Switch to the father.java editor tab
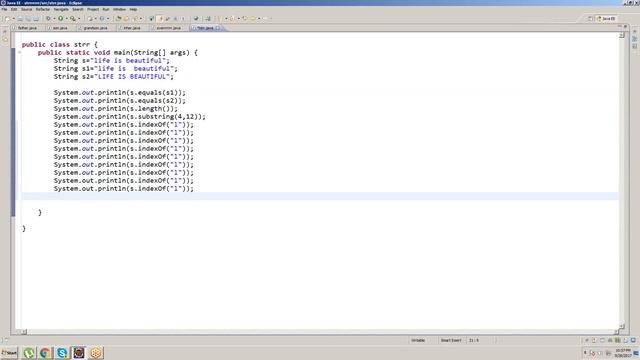 click(x=27, y=28)
